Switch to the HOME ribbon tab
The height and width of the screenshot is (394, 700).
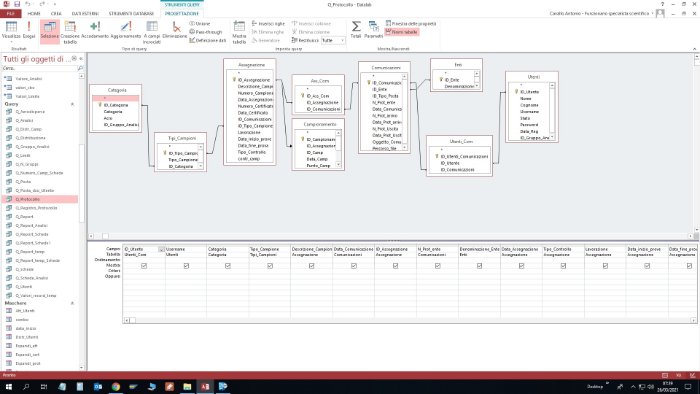point(34,13)
